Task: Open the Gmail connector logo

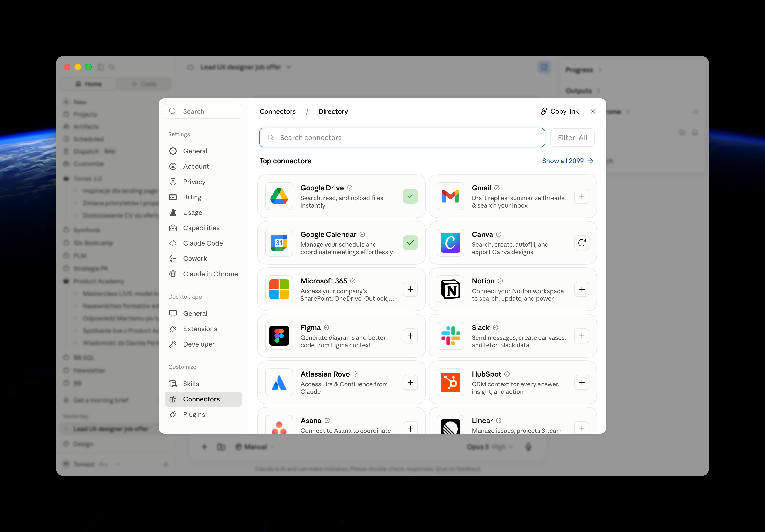Action: (x=450, y=196)
